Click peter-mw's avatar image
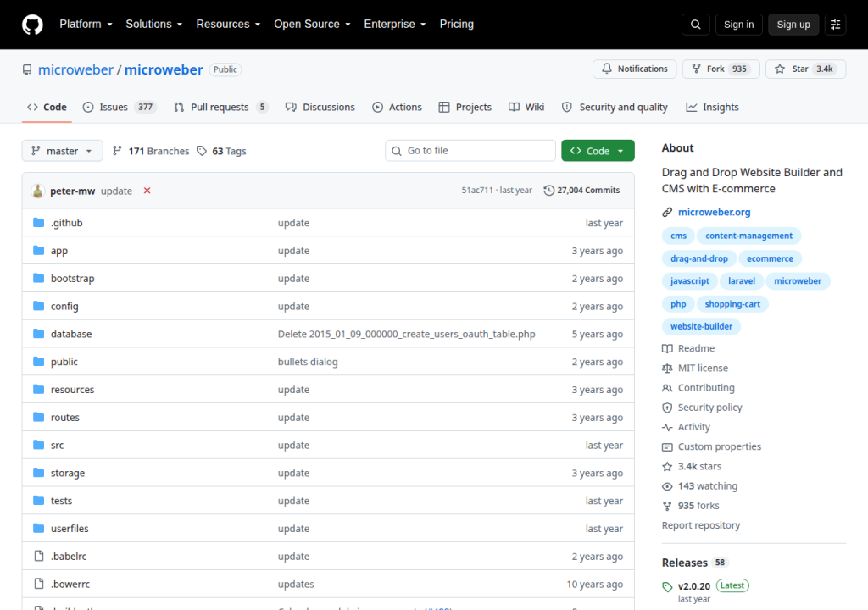The image size is (868, 610). 37,191
